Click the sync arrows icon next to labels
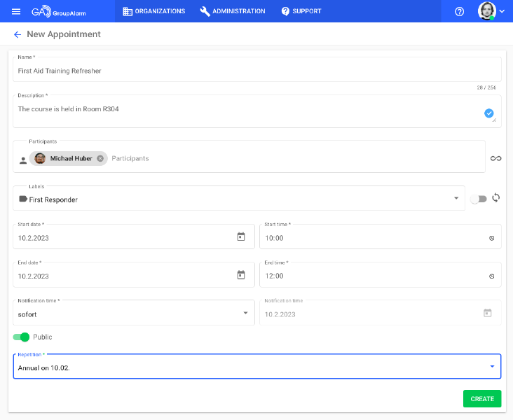This screenshot has height=420, width=513. click(496, 198)
